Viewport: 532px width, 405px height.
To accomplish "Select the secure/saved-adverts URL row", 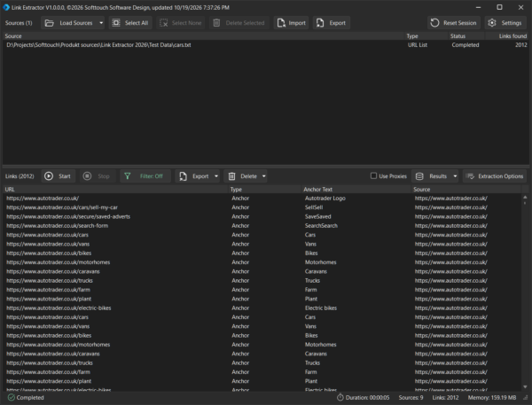I will (262, 216).
